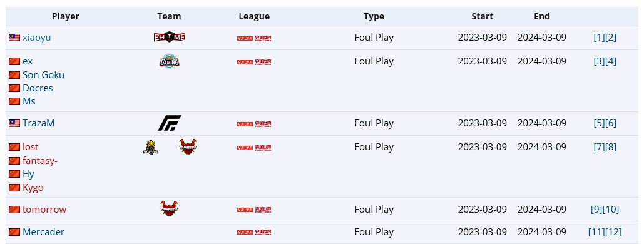Click the Start column header

[x=482, y=16]
